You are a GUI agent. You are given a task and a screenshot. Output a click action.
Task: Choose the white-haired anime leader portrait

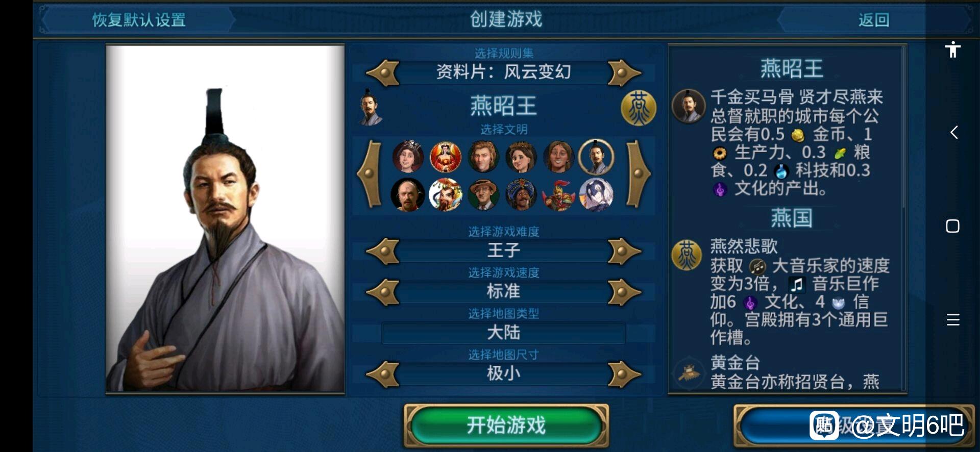(x=596, y=194)
